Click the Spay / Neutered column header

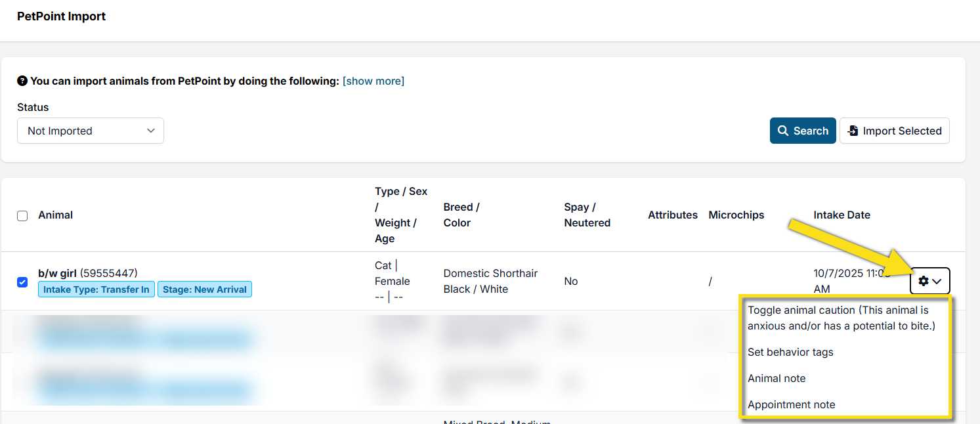point(587,215)
